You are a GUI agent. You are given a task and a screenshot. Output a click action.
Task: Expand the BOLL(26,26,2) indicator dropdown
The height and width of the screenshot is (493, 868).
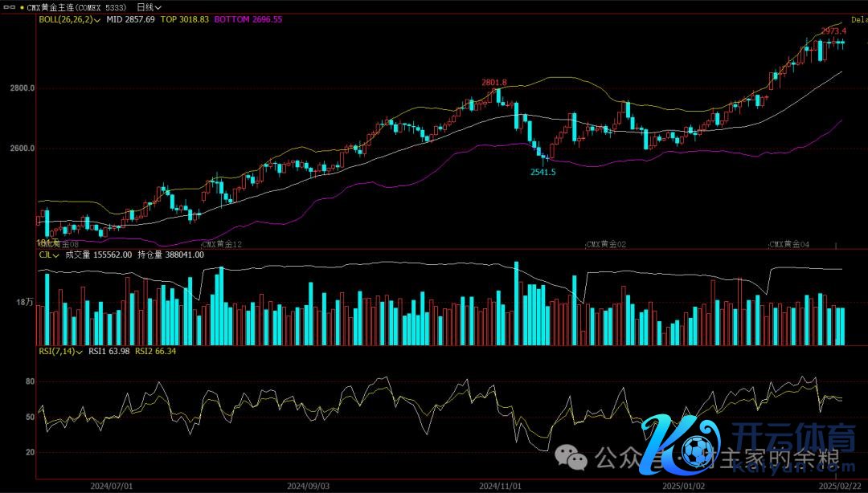coord(69,19)
